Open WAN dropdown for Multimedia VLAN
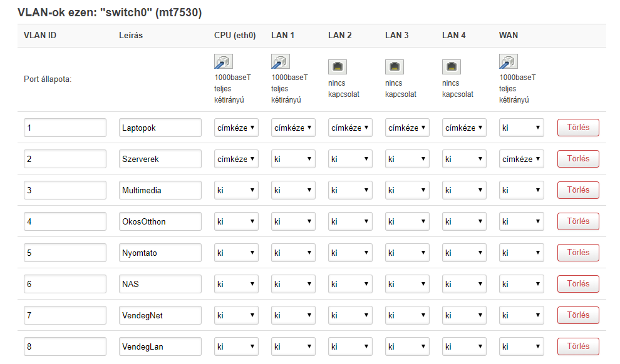The height and width of the screenshot is (364, 620). coord(521,190)
